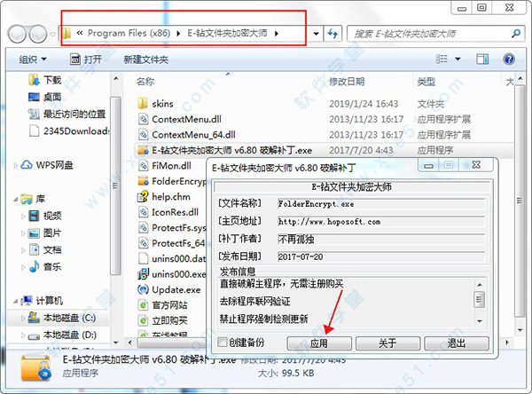Select the help.chm file icon
Viewport: 532px width, 394px height.
coord(143,196)
